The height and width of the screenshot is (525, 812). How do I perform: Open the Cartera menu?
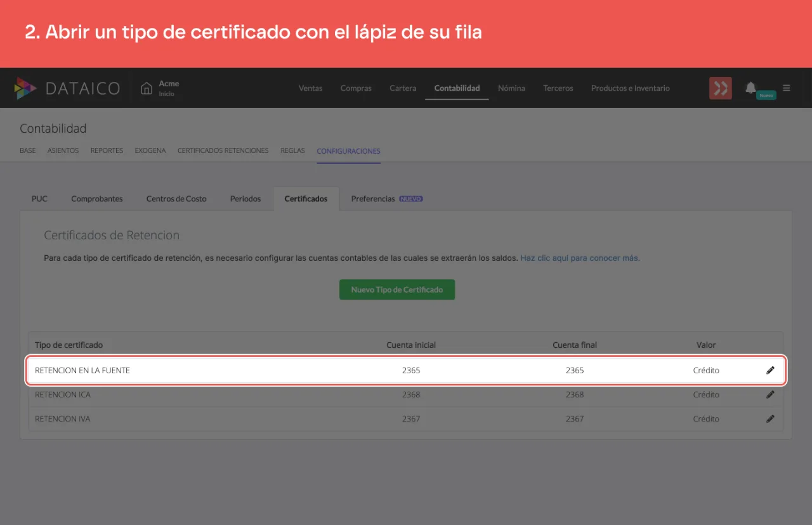pyautogui.click(x=403, y=88)
